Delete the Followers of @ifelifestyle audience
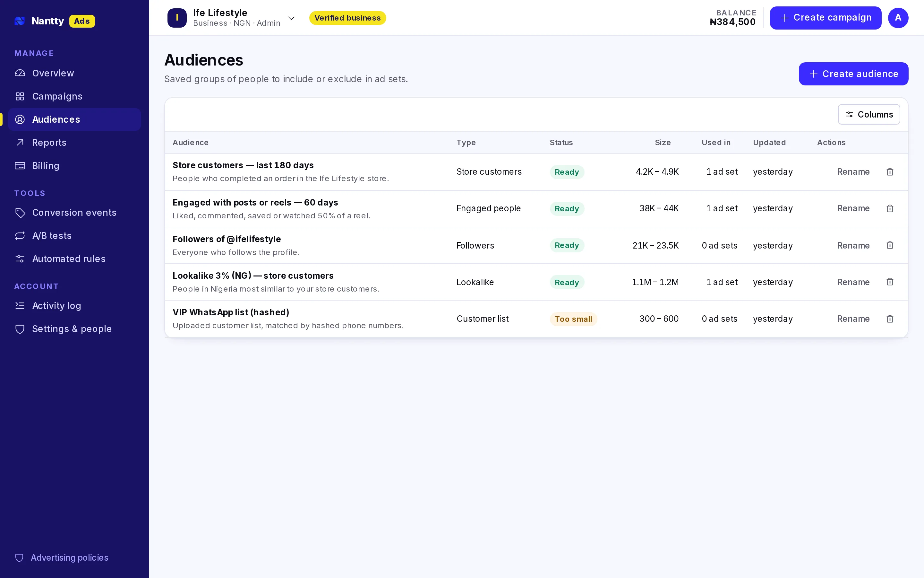924x578 pixels. 890,245
